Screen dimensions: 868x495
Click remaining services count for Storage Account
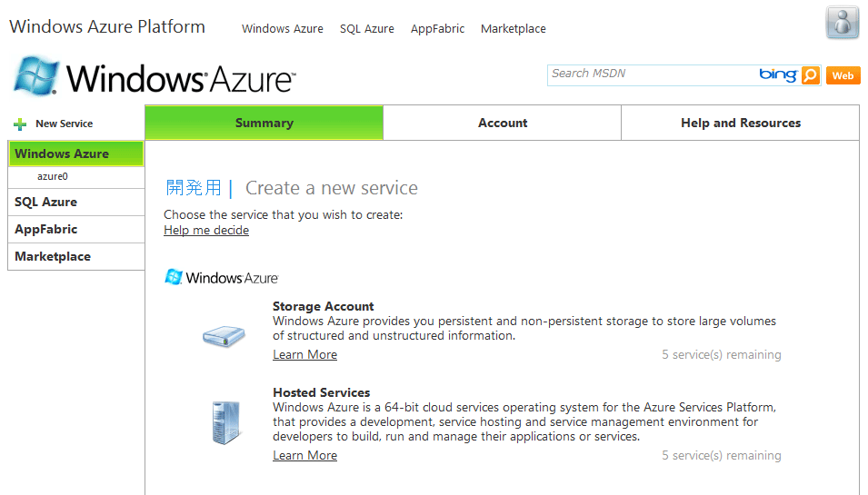(x=722, y=354)
